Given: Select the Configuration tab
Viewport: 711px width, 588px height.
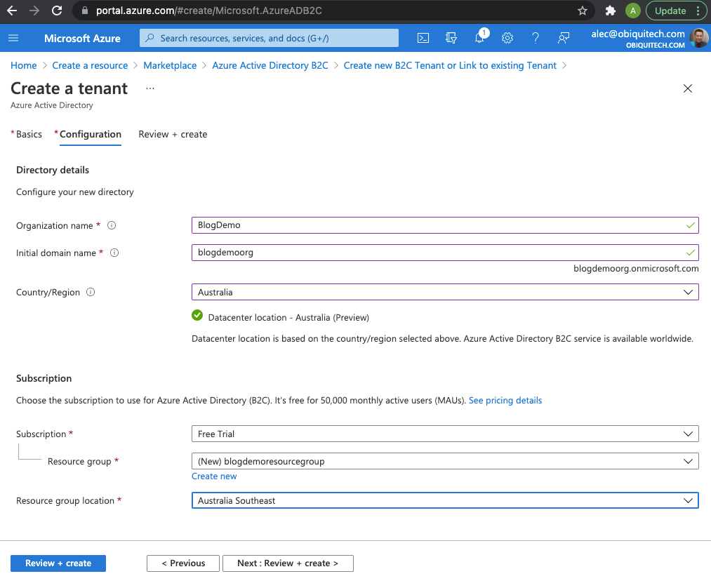Looking at the screenshot, I should point(91,134).
